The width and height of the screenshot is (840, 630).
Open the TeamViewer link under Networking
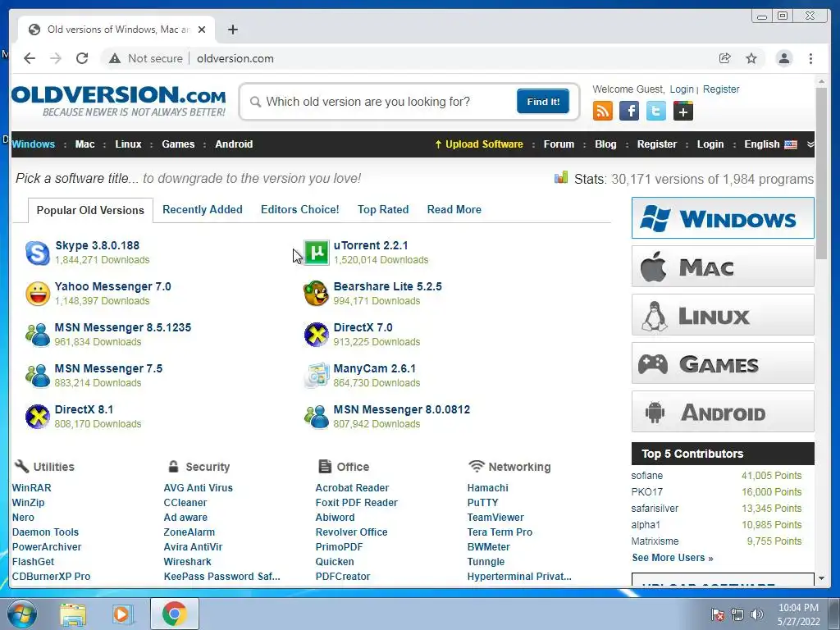(x=495, y=518)
